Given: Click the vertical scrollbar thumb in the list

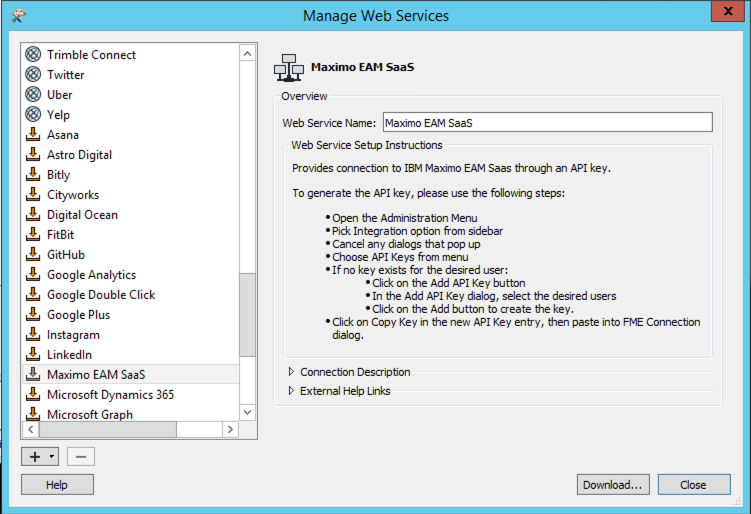Looking at the screenshot, I should [248, 315].
